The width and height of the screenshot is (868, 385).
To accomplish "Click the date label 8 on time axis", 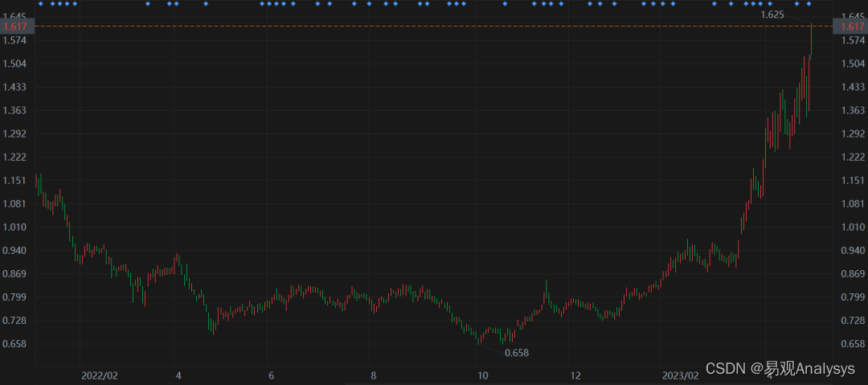I will (x=374, y=375).
